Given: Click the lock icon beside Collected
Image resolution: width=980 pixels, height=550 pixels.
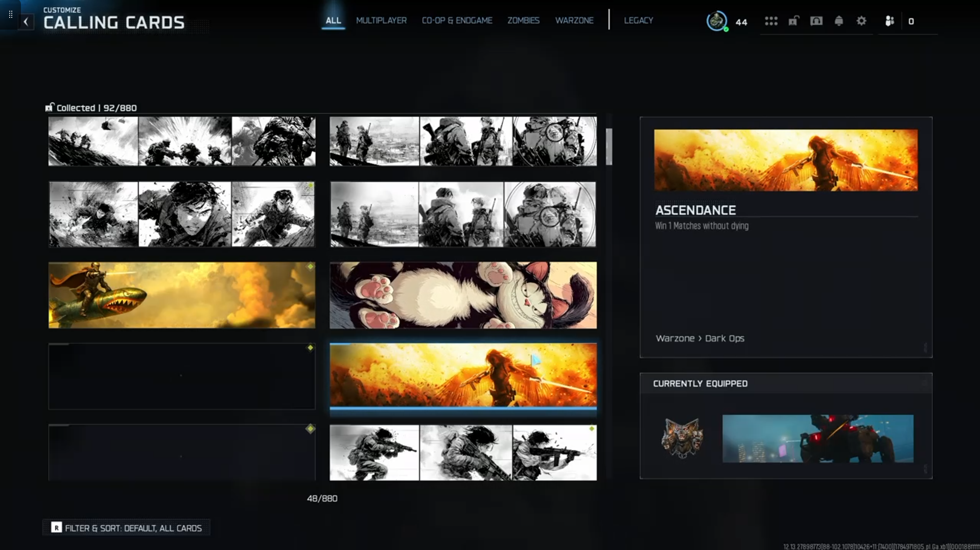Looking at the screenshot, I should point(49,107).
